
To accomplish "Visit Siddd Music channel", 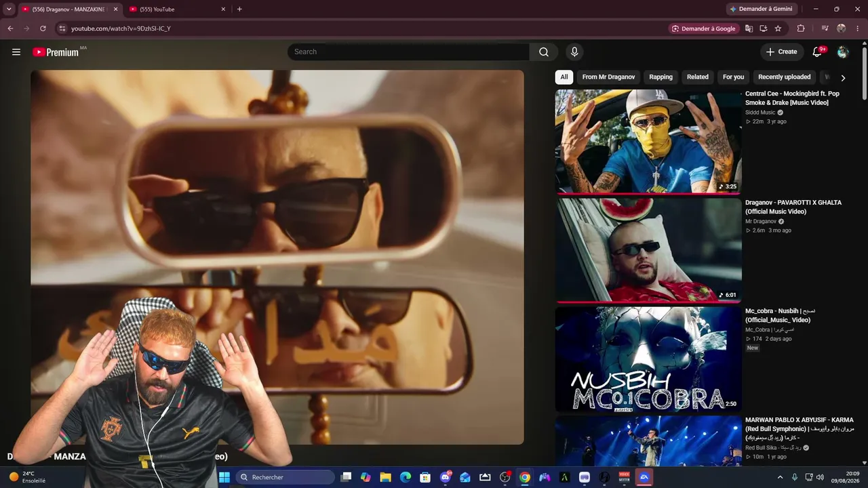I will tap(760, 113).
